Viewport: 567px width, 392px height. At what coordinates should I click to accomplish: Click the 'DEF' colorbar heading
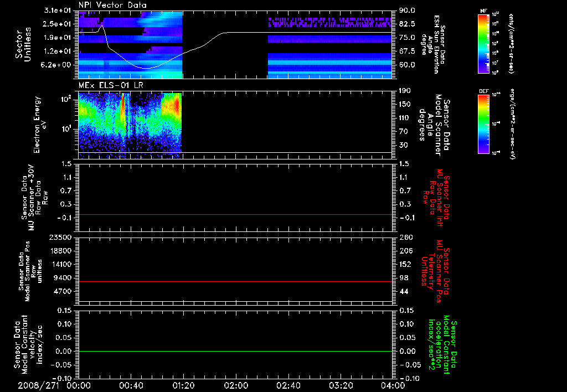483,91
